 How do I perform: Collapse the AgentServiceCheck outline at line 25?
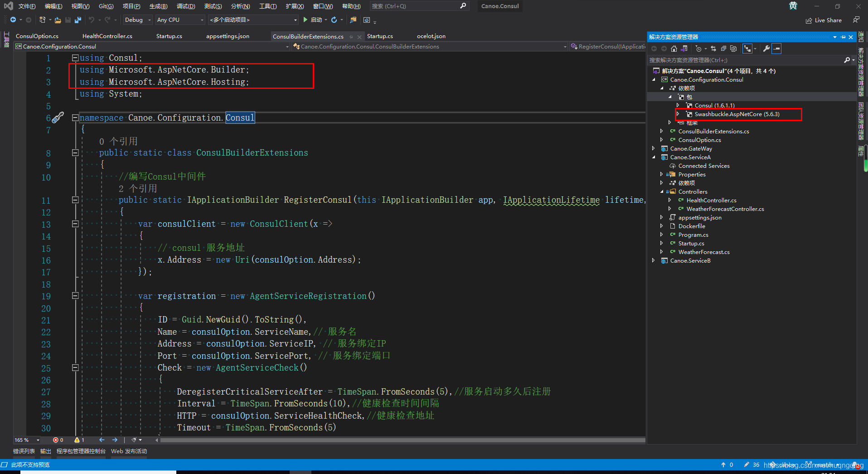(75, 368)
